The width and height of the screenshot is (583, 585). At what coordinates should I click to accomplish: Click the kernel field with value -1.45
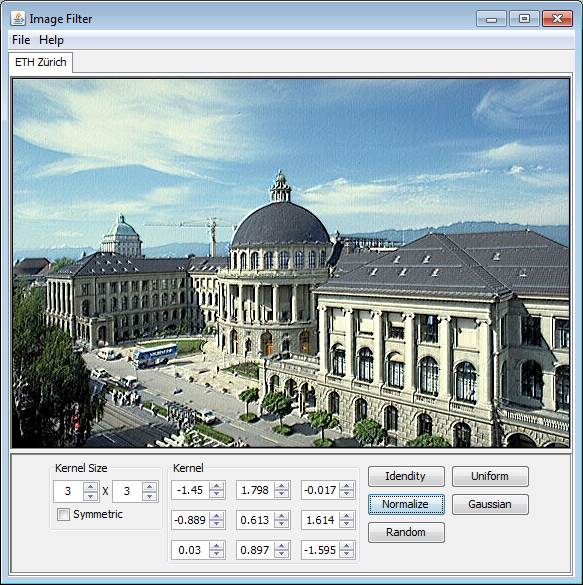[x=190, y=490]
